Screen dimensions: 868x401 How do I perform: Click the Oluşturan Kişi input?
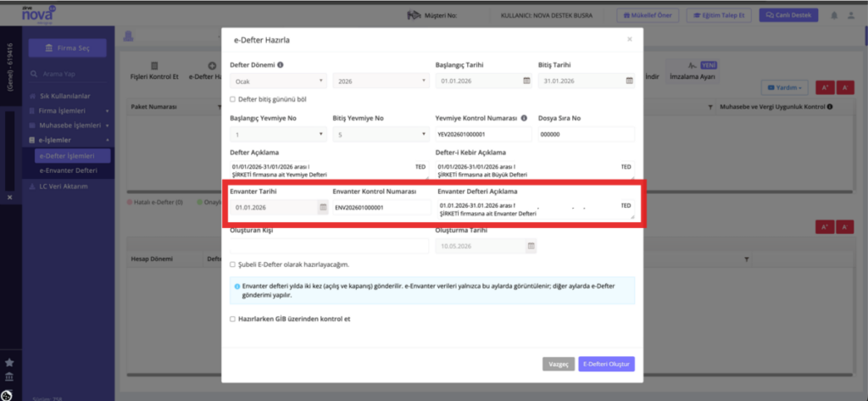pyautogui.click(x=330, y=246)
